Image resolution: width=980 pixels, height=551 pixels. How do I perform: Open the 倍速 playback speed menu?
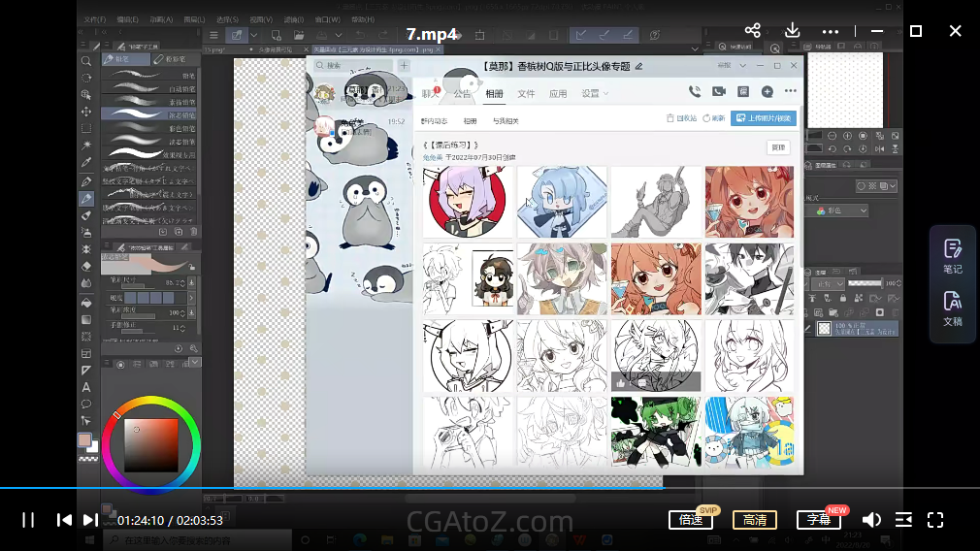click(x=691, y=520)
